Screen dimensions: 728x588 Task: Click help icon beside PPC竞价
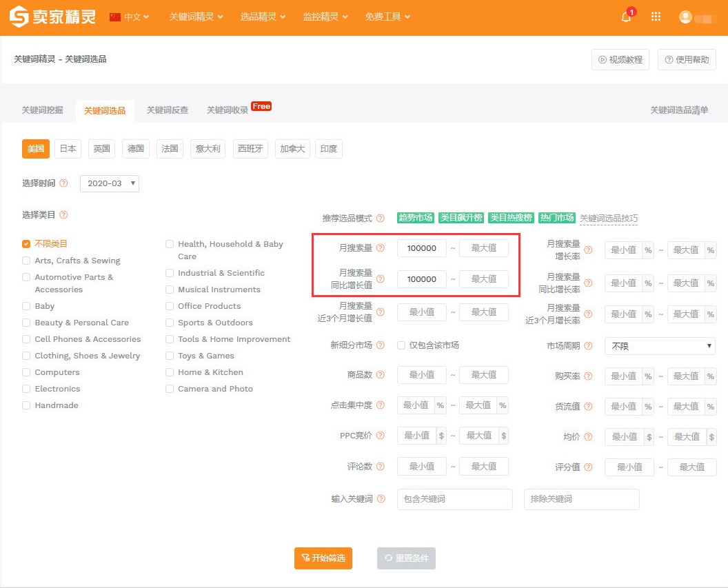381,436
